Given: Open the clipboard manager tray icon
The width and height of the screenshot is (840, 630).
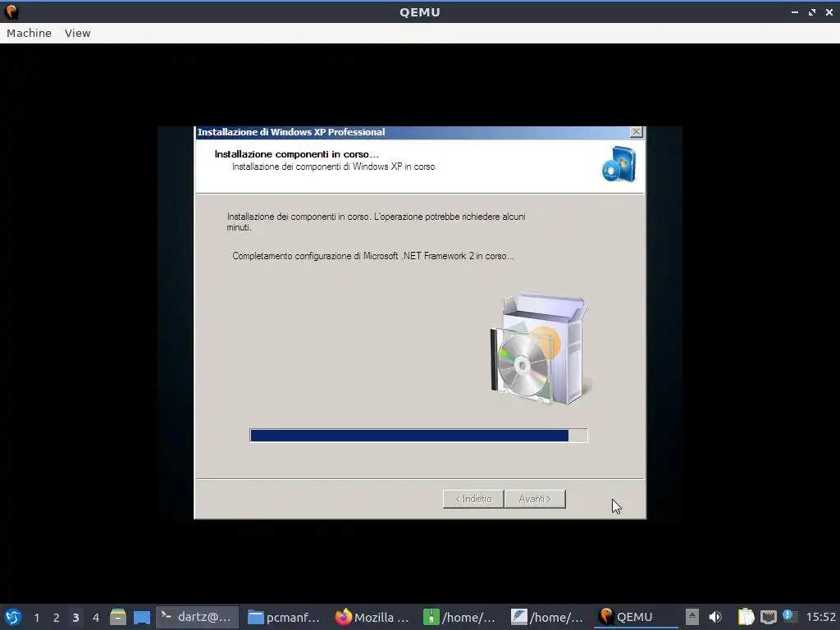Looking at the screenshot, I should [x=746, y=617].
